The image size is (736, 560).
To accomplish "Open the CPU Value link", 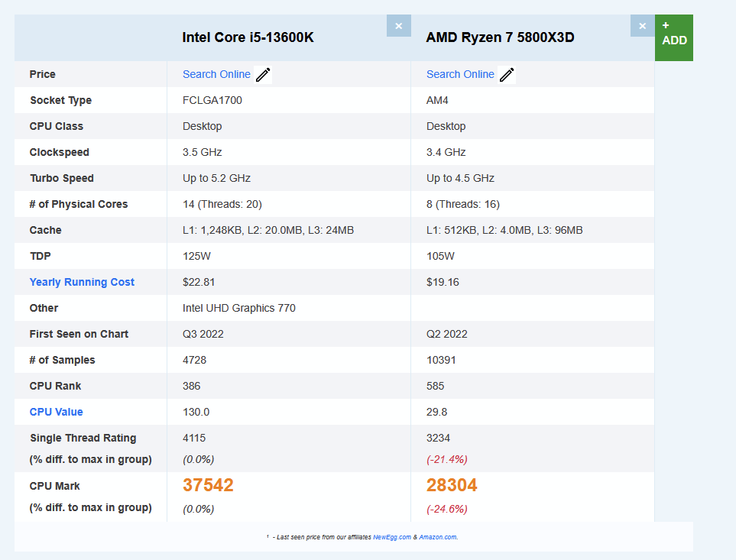I will (56, 412).
